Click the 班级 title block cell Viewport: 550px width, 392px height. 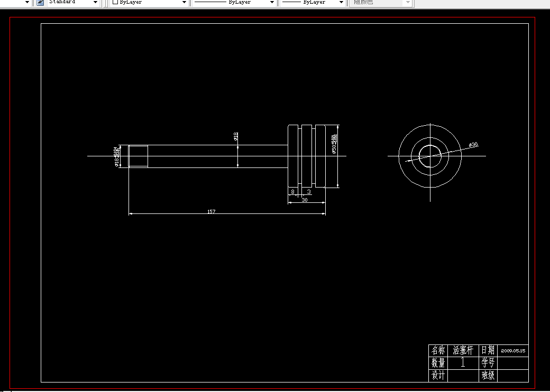point(488,376)
